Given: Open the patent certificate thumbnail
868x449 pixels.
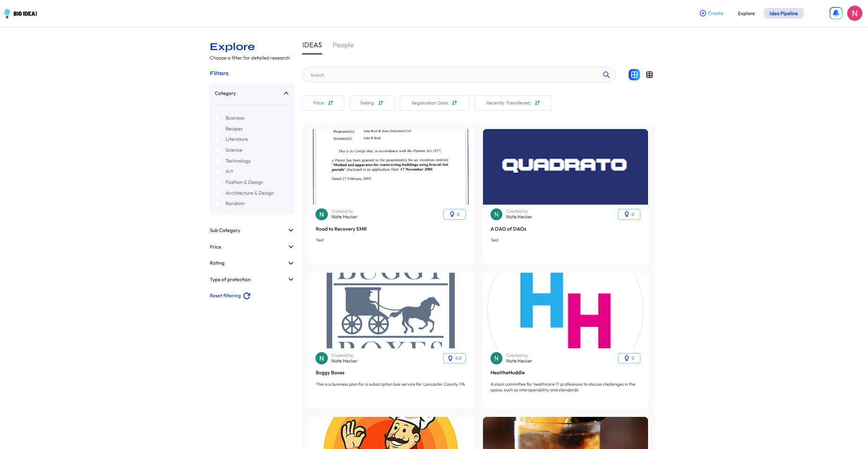Looking at the screenshot, I should [390, 167].
